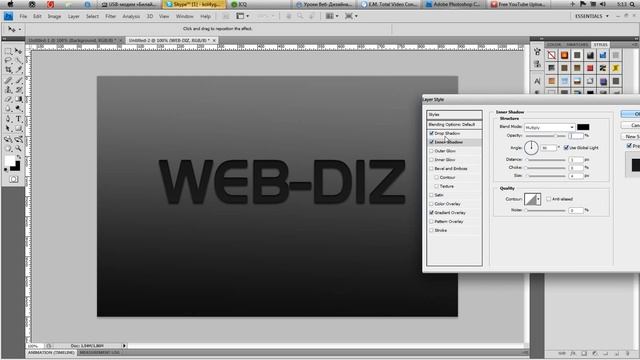The width and height of the screenshot is (640, 360).
Task: Enable the Inner Glow checkbox
Action: (431, 160)
